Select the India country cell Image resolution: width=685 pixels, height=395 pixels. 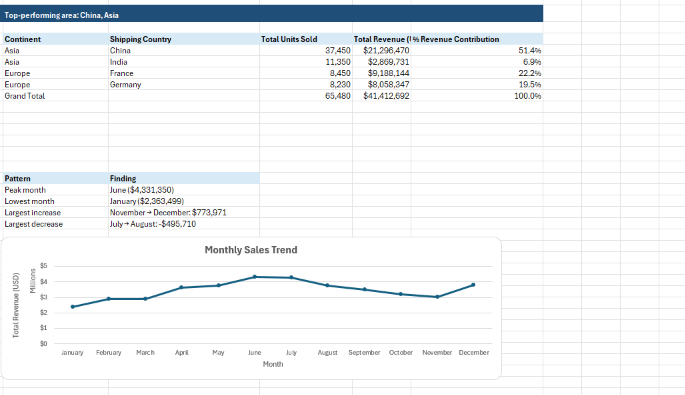pyautogui.click(x=184, y=62)
